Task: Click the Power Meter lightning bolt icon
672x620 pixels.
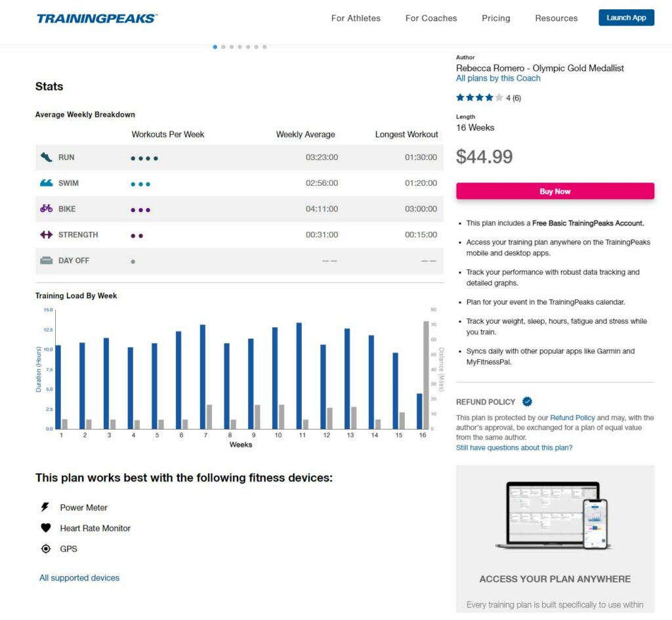Action: pyautogui.click(x=45, y=507)
